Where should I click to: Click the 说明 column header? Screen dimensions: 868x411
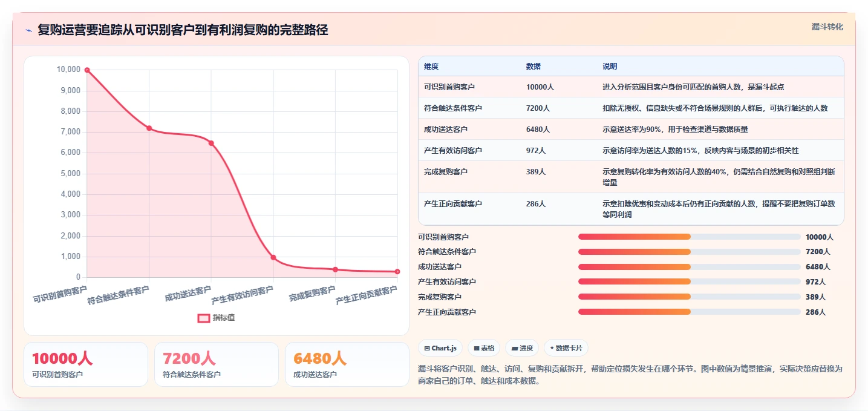pyautogui.click(x=610, y=66)
